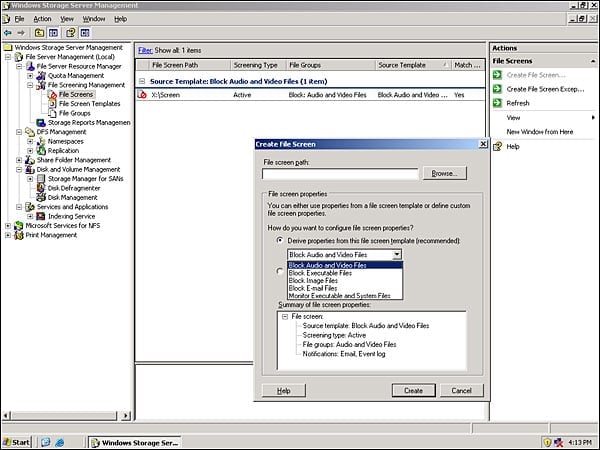
Task: Collapse File screen summary tree node
Action: (x=285, y=316)
